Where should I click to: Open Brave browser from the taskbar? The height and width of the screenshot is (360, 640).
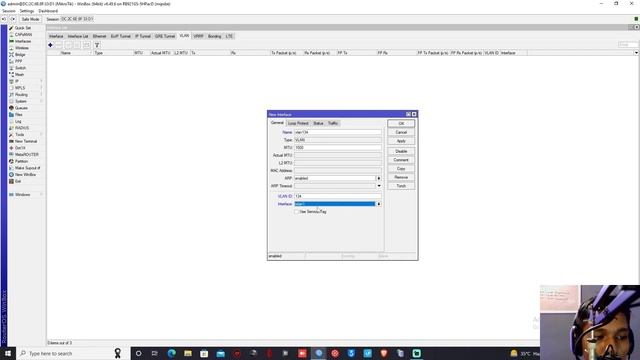(x=384, y=353)
